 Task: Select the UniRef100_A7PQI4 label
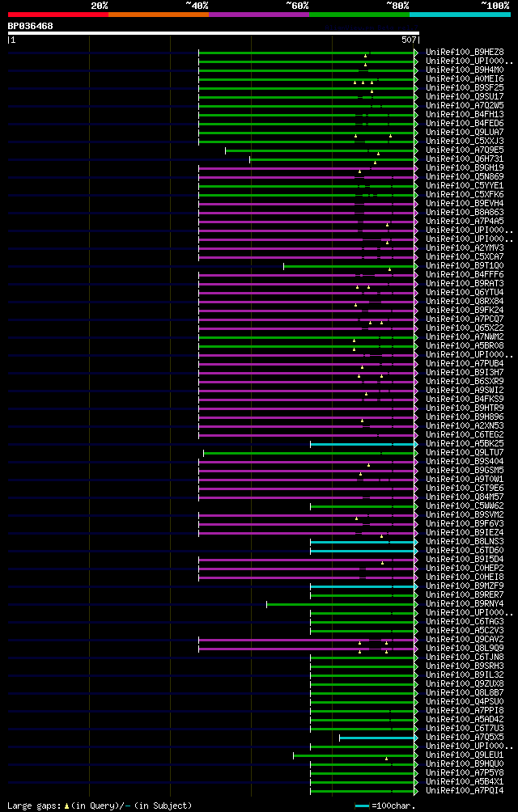(465, 791)
